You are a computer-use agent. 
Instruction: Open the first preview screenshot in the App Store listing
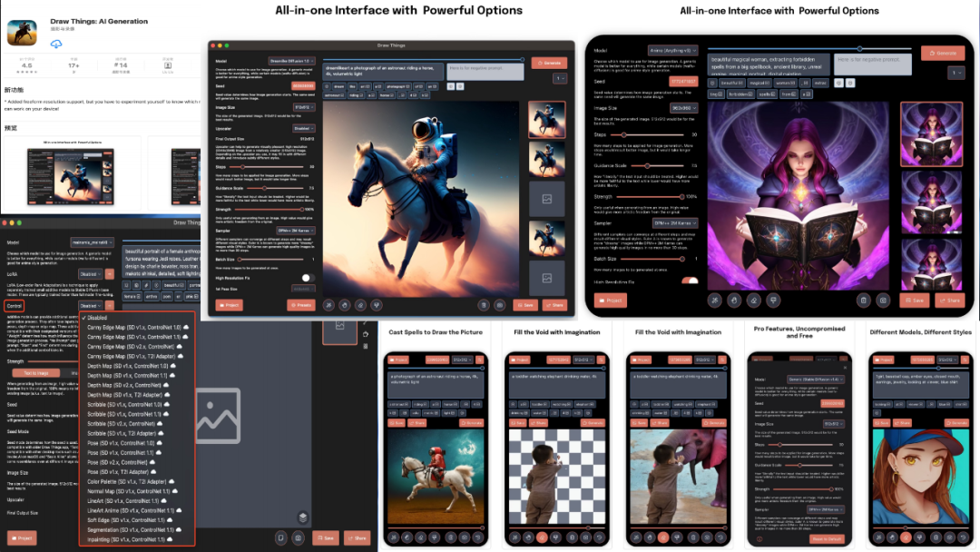pos(71,173)
